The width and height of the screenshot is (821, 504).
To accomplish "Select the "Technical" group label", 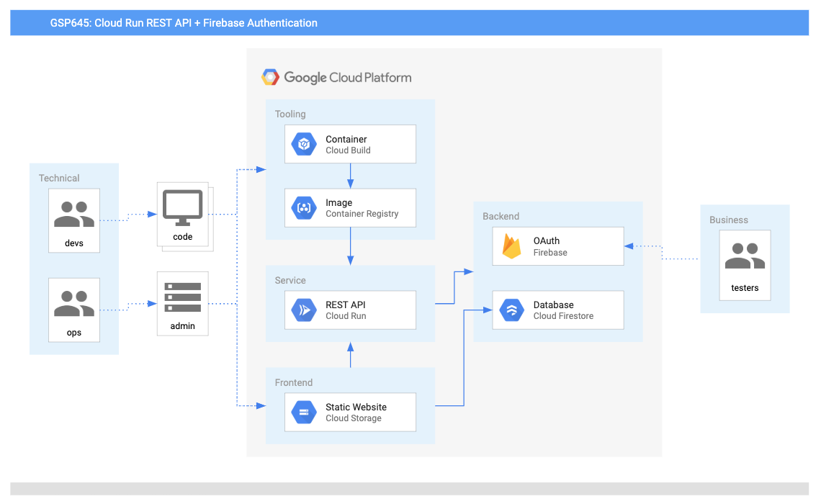I will click(x=59, y=178).
